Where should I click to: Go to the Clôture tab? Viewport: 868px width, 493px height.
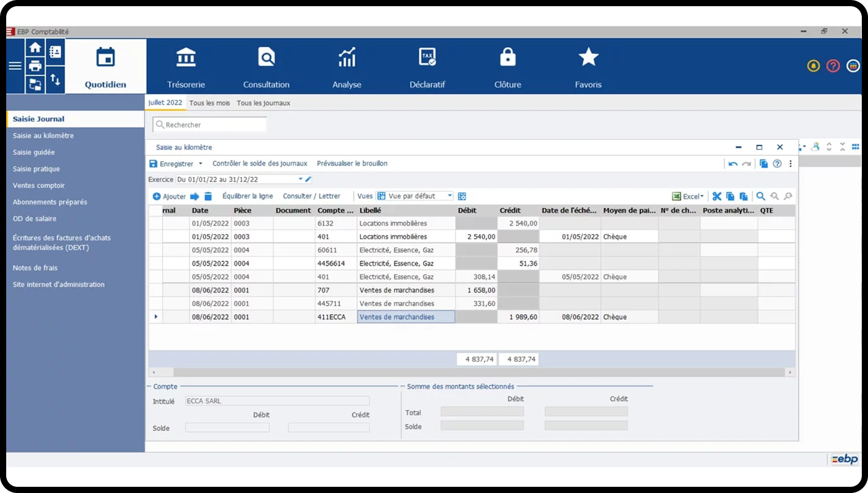pyautogui.click(x=508, y=66)
